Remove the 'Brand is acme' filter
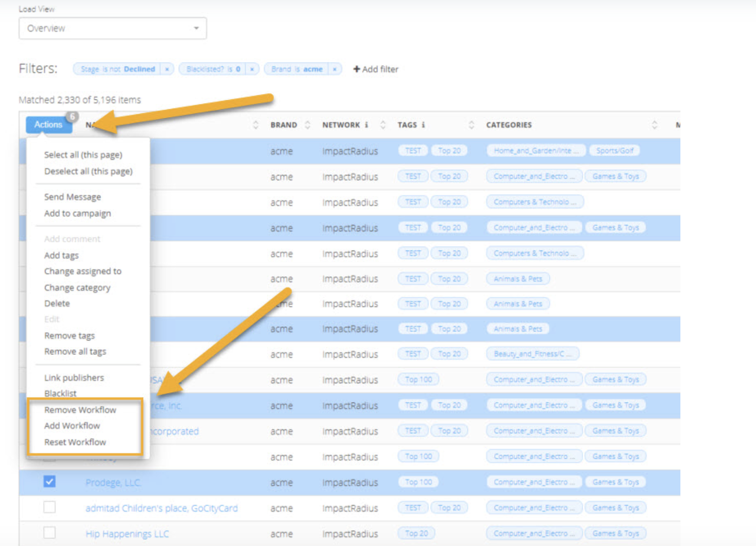This screenshot has width=756, height=546. tap(334, 69)
